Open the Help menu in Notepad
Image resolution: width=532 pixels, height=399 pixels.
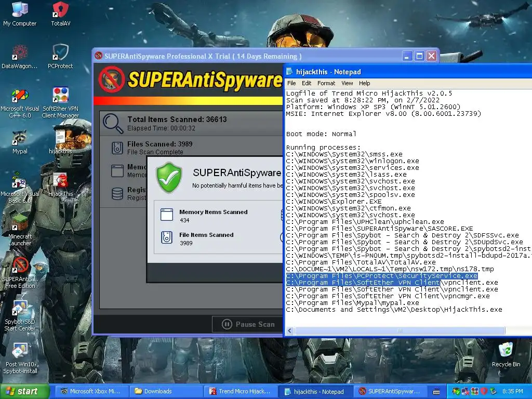coord(364,83)
